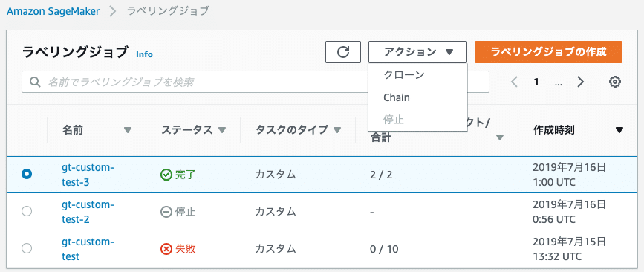
Task: Click the grey 停止 status icon for gt-custom-test-2
Action: (x=166, y=212)
